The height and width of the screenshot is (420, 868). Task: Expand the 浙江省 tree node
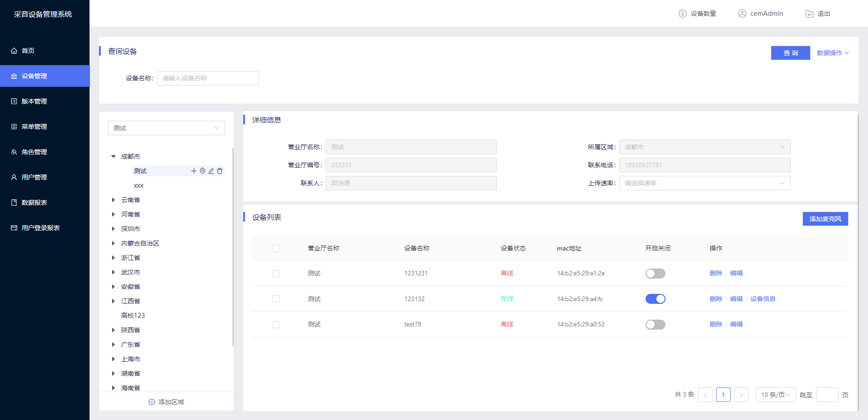pos(113,258)
